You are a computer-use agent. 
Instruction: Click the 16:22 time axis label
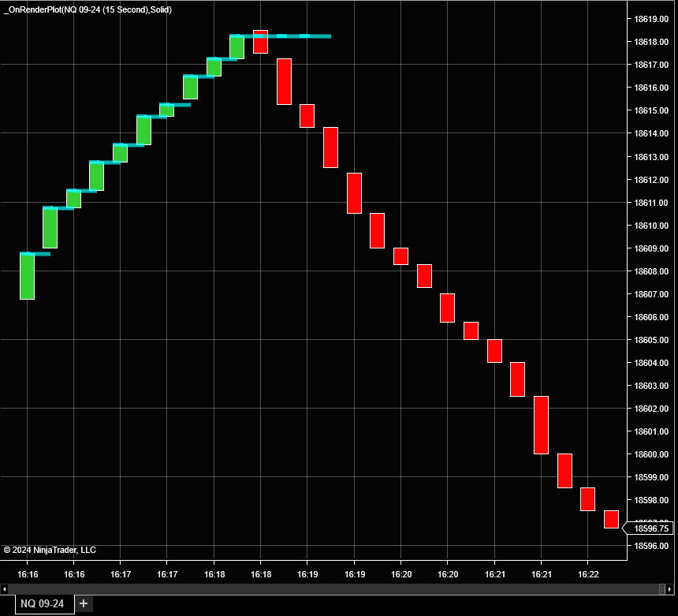pos(588,574)
